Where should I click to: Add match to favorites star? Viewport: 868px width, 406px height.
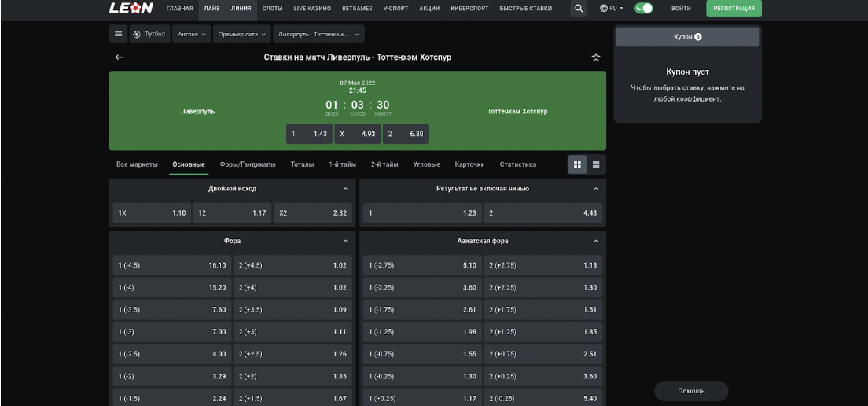[x=596, y=57]
